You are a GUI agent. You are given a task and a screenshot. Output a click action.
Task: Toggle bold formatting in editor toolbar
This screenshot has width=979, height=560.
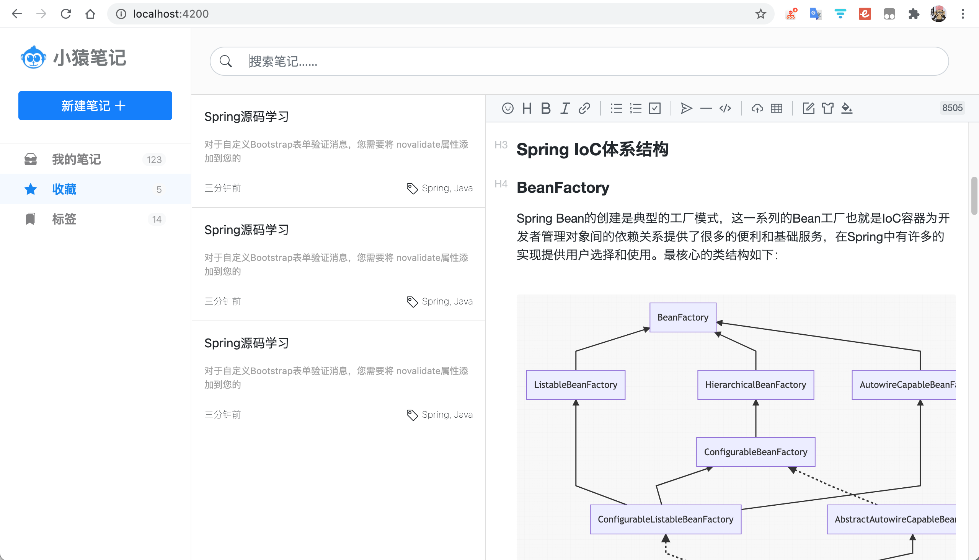pos(546,108)
